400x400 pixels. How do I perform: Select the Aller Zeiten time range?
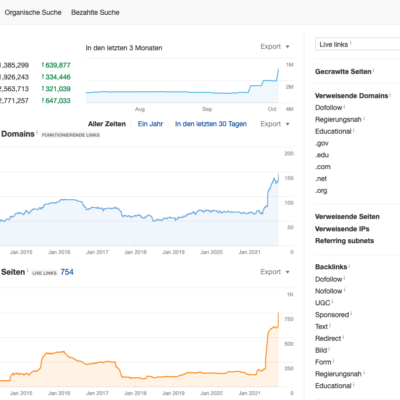[x=107, y=124]
